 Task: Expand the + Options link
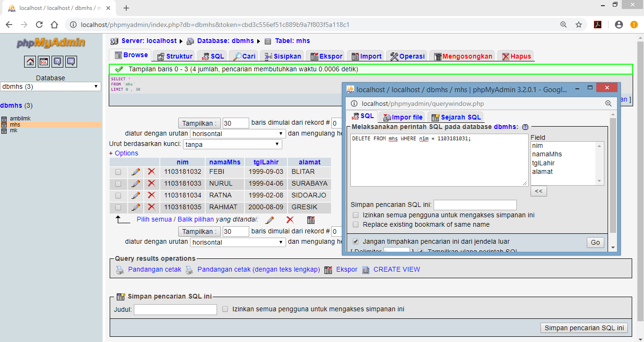pos(123,153)
